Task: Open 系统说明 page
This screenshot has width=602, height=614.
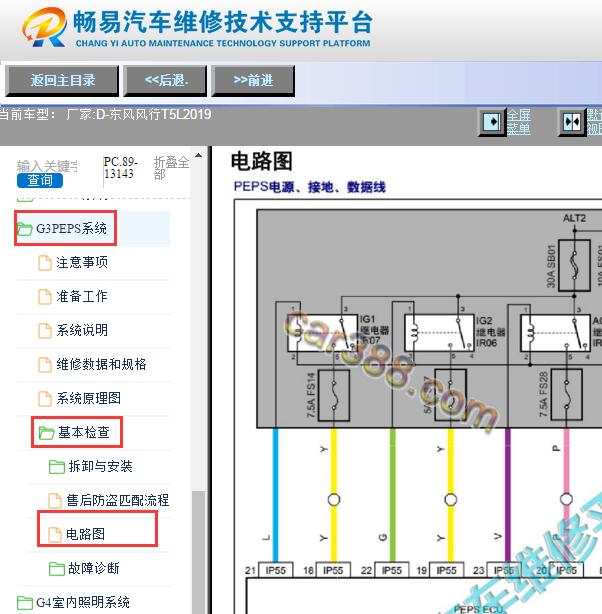Action: [82, 330]
